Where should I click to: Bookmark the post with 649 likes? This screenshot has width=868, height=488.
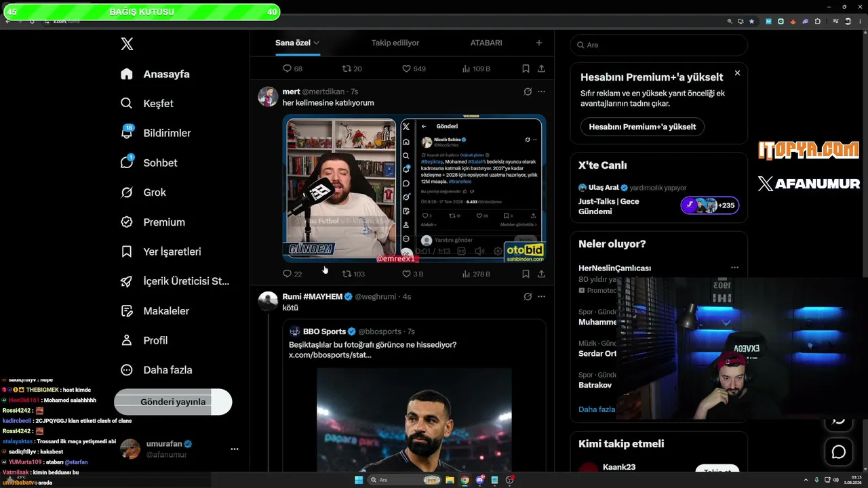coord(526,68)
